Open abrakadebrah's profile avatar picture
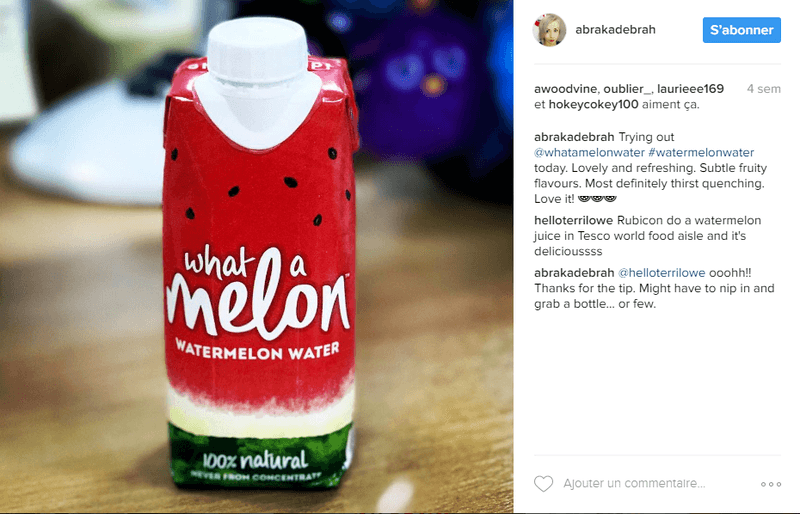This screenshot has width=800, height=514. 549,30
